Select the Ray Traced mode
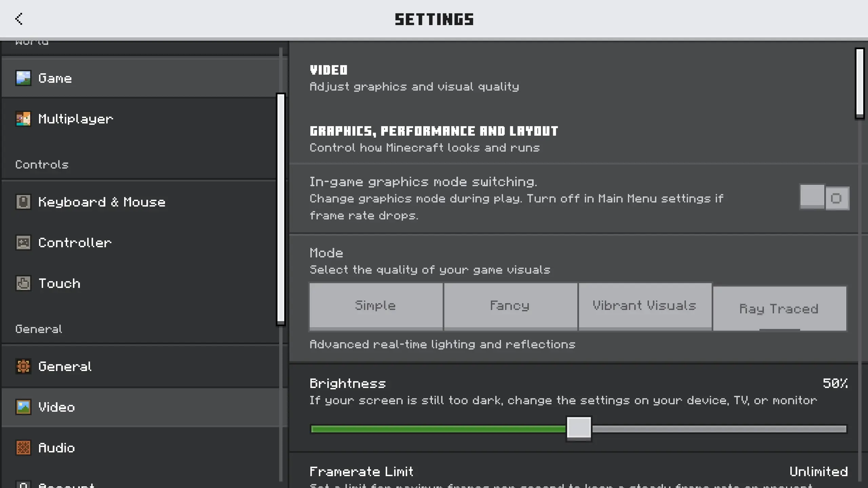The height and width of the screenshot is (488, 868). point(779,309)
